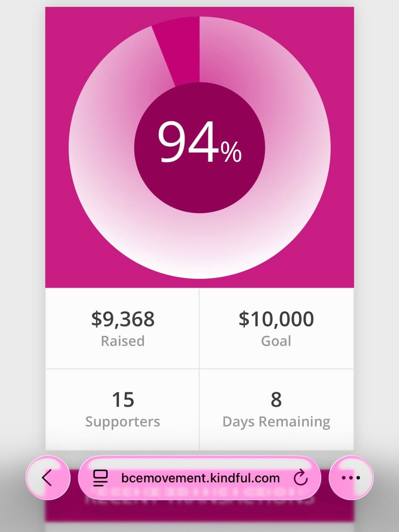Click the 15 supporters count
399x532 pixels.
click(x=123, y=399)
